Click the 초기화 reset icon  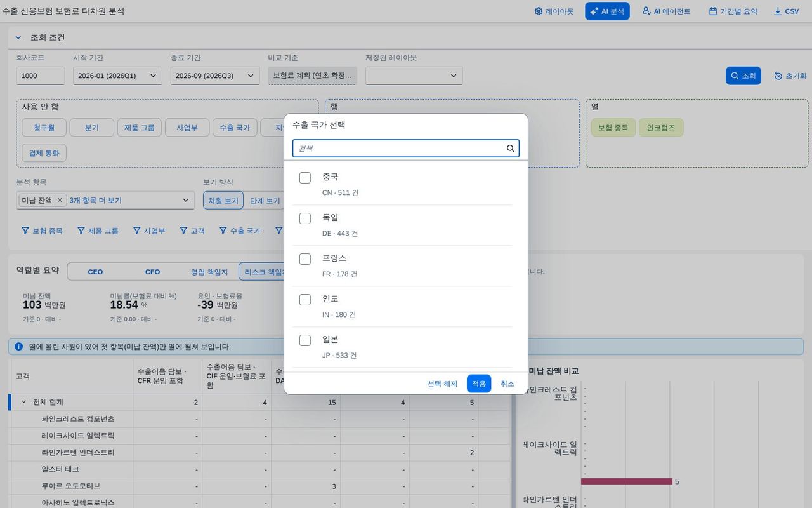(x=778, y=76)
